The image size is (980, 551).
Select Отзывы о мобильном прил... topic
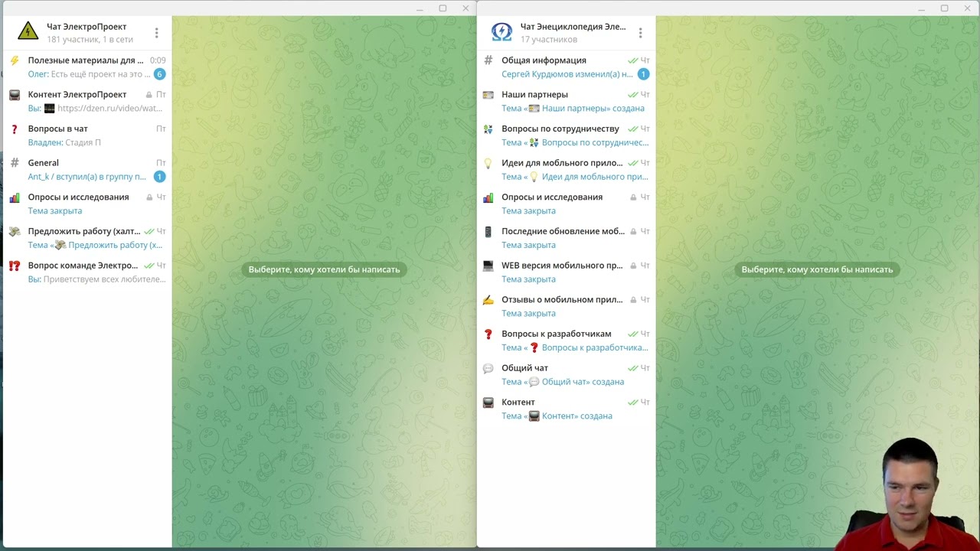[x=566, y=306]
